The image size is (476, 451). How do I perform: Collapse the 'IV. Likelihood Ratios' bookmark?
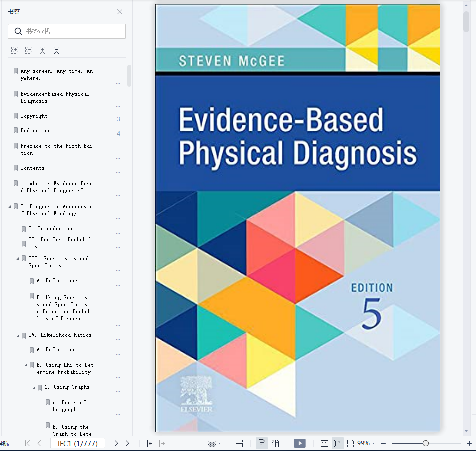(x=18, y=335)
